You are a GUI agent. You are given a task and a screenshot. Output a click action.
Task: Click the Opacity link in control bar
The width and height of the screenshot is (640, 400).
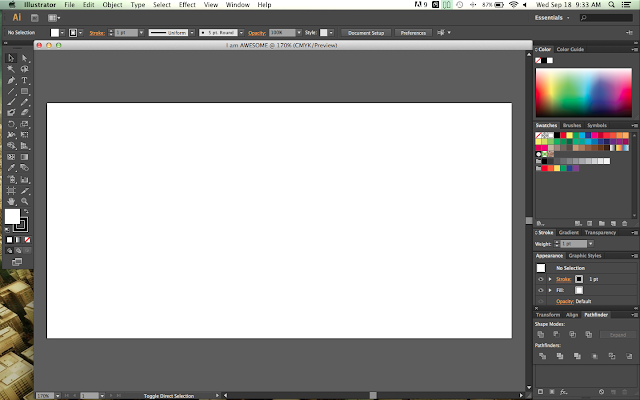tap(257, 33)
